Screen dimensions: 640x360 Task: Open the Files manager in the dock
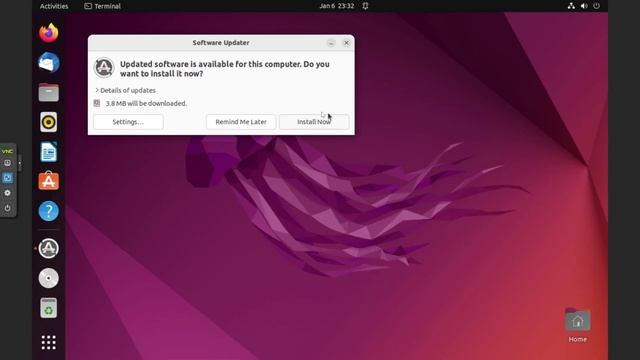pos(49,92)
